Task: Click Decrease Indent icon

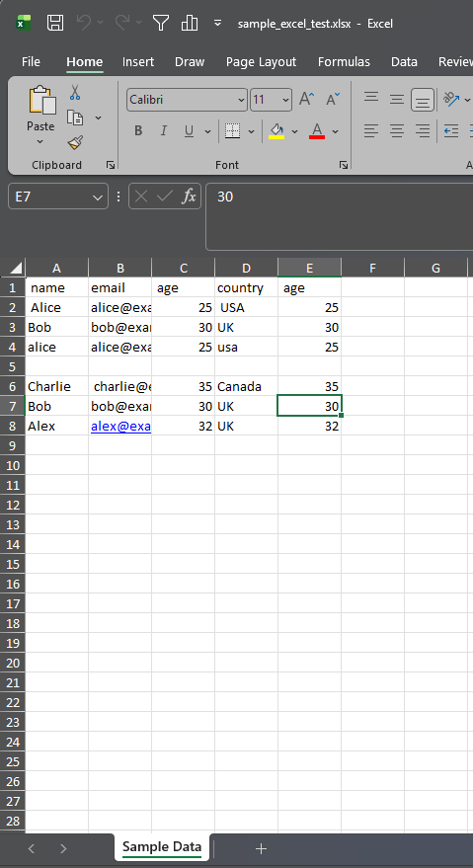Action: click(451, 131)
